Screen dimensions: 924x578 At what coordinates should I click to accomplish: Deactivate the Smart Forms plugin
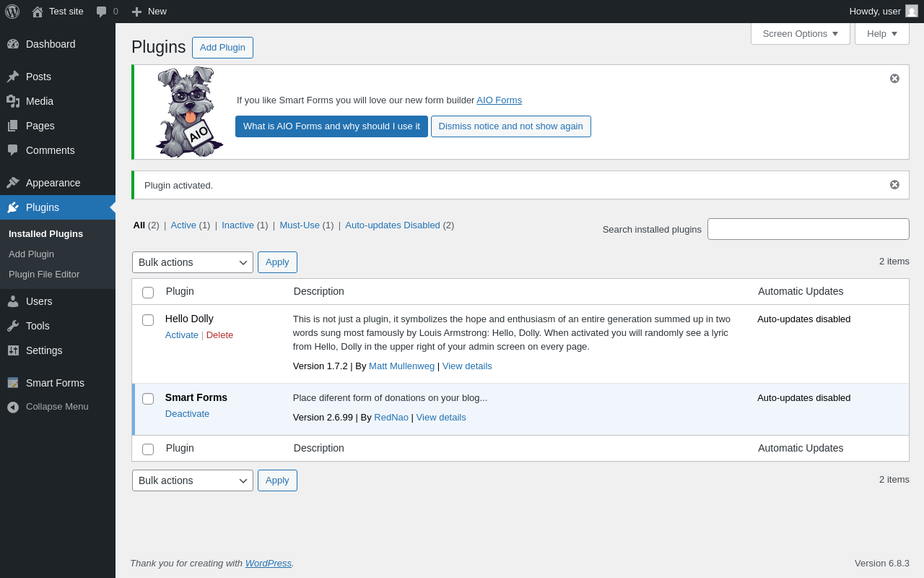click(188, 414)
